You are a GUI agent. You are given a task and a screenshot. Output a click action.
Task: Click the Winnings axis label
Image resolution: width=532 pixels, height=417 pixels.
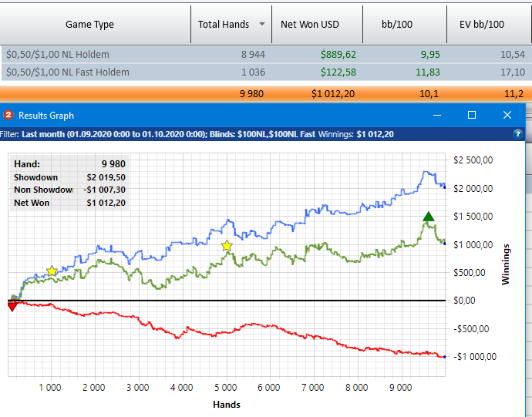[x=506, y=264]
